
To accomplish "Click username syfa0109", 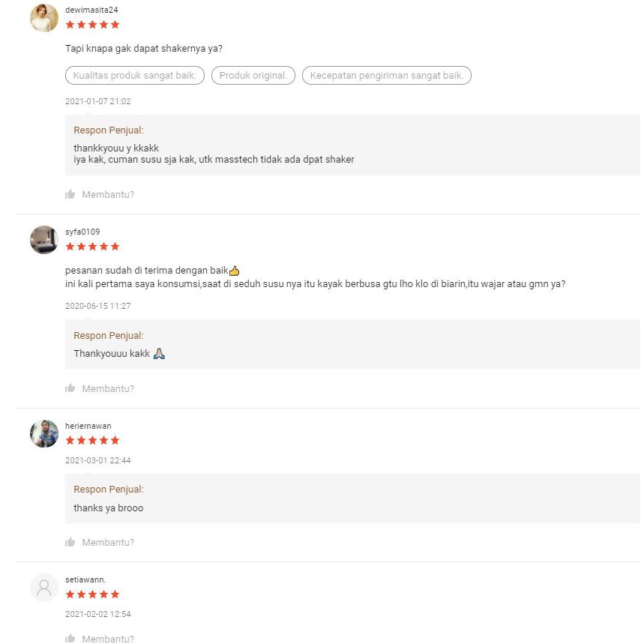I will tap(82, 232).
